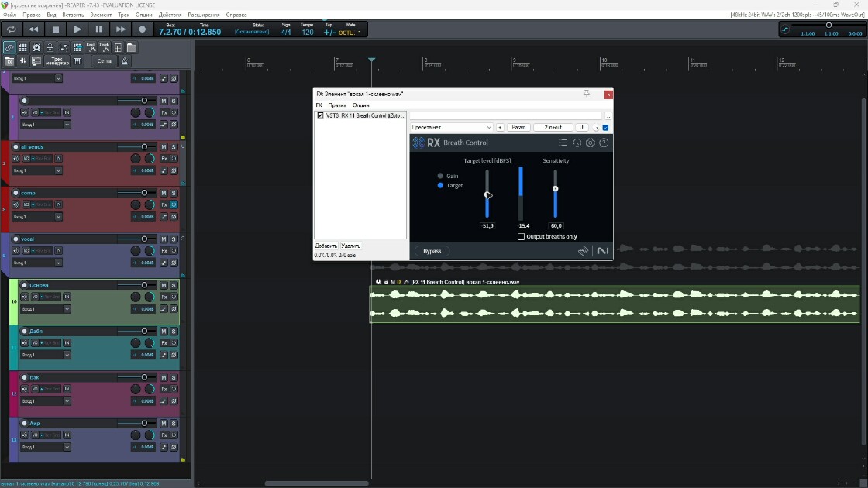This screenshot has width=868, height=488.
Task: Arm record on all sends track
Action: pyautogui.click(x=15, y=147)
